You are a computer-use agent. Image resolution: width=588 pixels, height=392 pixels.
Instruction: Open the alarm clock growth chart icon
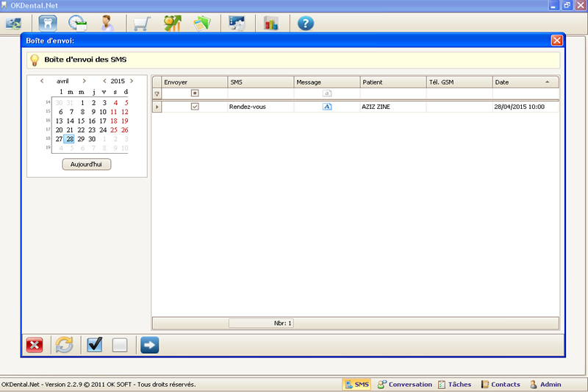(x=173, y=24)
